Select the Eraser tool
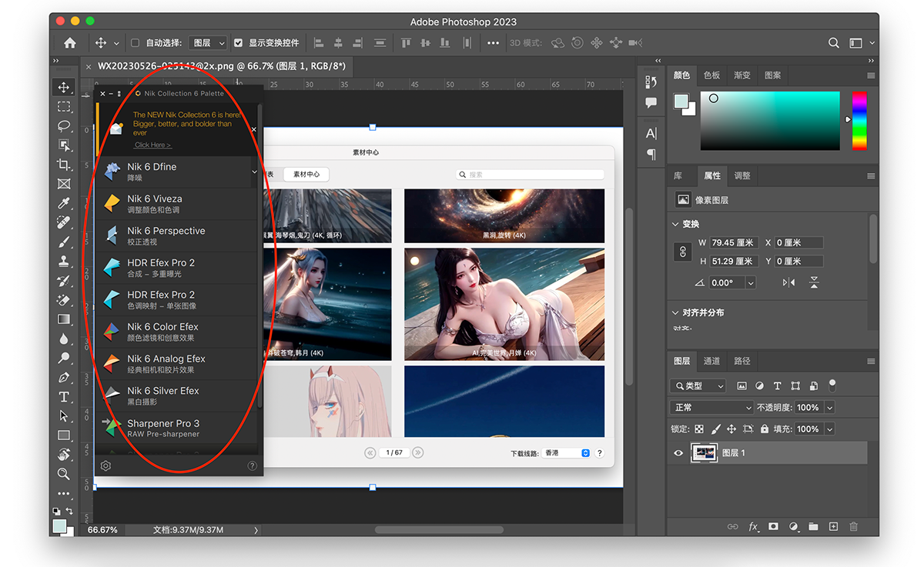The image size is (924, 567). [64, 300]
